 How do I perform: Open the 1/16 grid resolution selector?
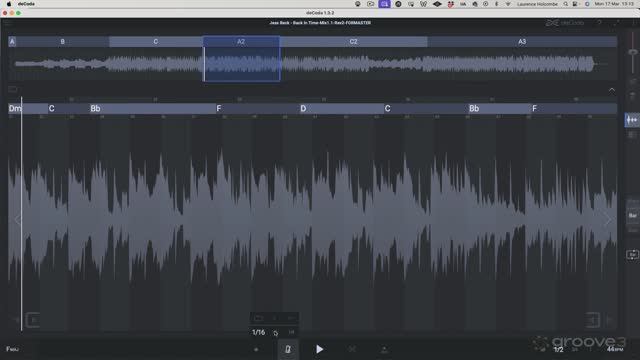(x=258, y=332)
